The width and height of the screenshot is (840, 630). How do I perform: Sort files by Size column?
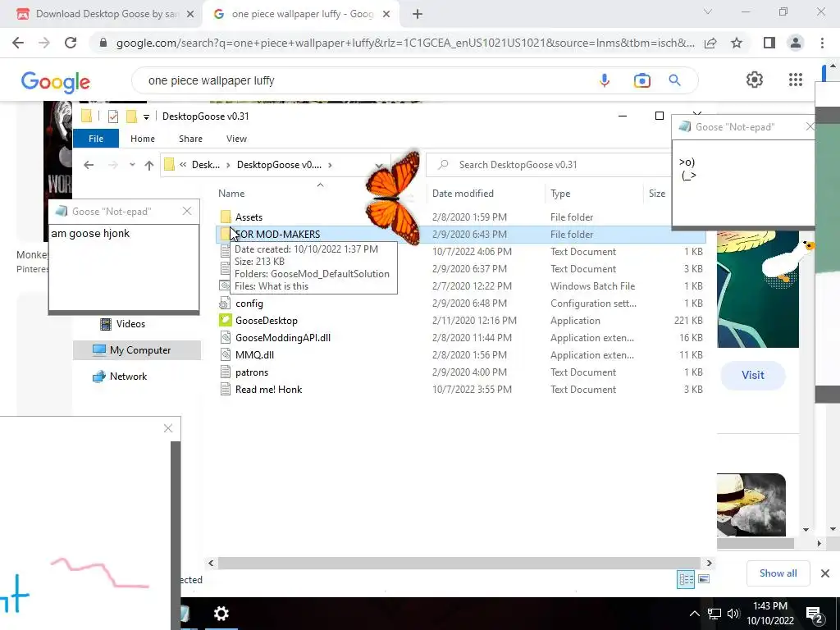657,194
